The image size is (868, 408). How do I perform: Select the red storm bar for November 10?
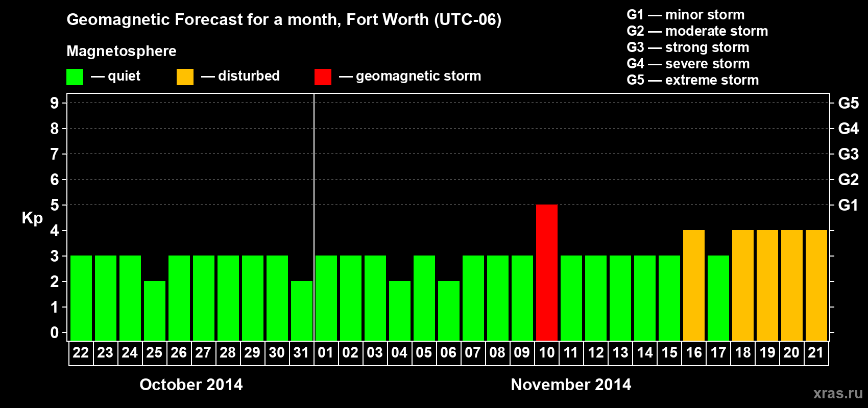[547, 272]
